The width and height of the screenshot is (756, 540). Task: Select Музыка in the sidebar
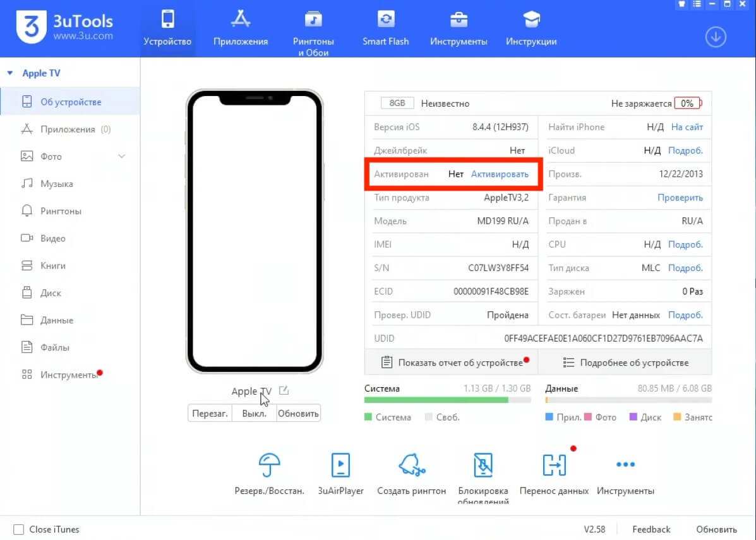57,184
